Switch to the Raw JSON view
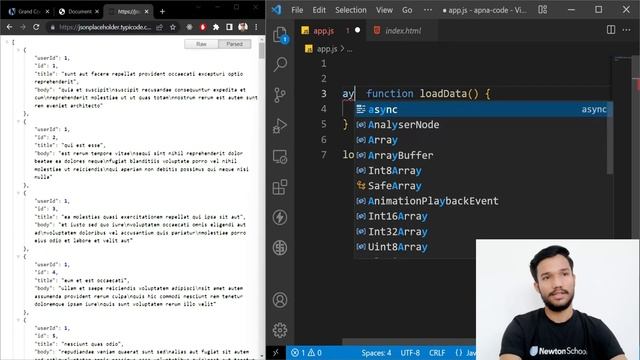The width and height of the screenshot is (640, 360). coord(201,44)
